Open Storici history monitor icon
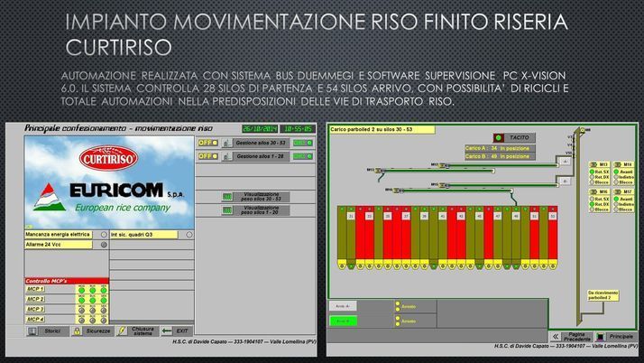This screenshot has height=363, width=644. pos(32,330)
